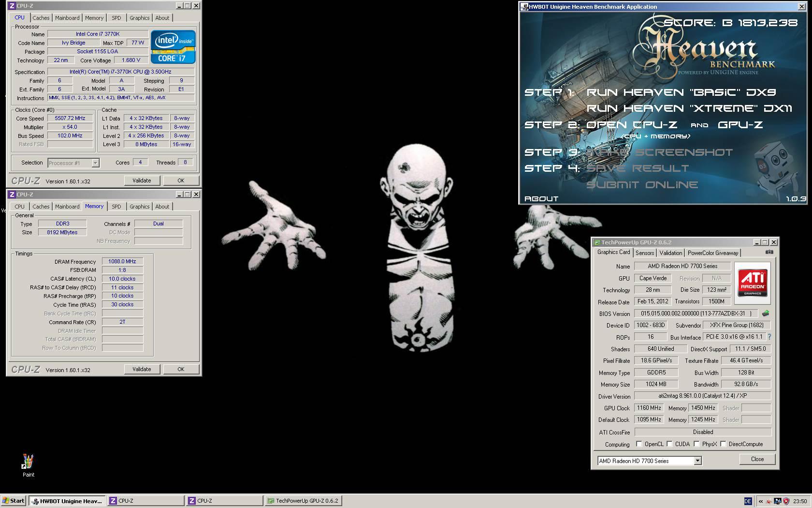Click OK in the CPU-Z Memory window
Image resolution: width=812 pixels, height=508 pixels.
[181, 369]
